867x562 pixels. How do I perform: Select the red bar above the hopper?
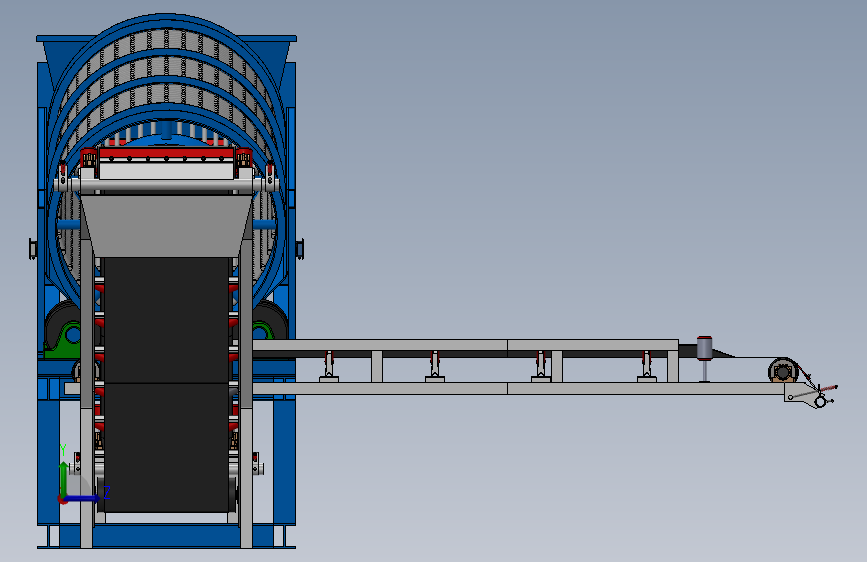(166, 153)
